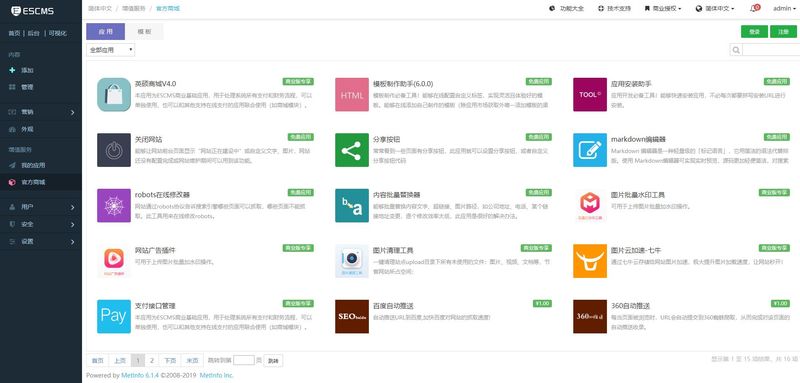Click the plus icon beside 添加
The width and height of the screenshot is (800, 383).
pyautogui.click(x=12, y=70)
